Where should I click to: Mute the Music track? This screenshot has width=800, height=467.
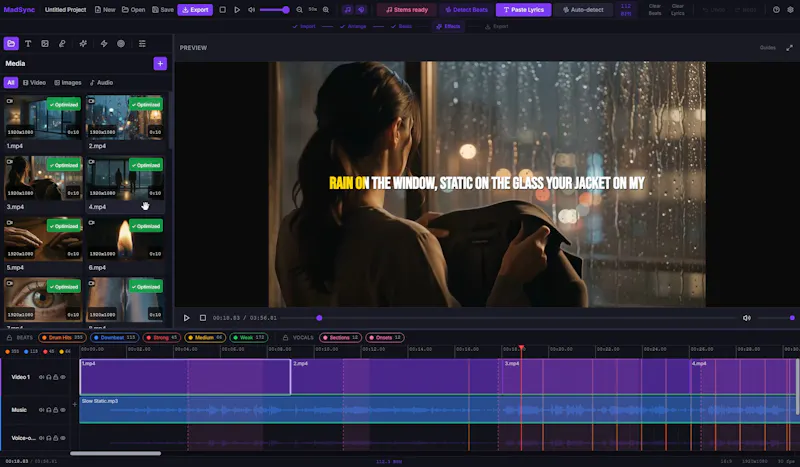[42, 410]
